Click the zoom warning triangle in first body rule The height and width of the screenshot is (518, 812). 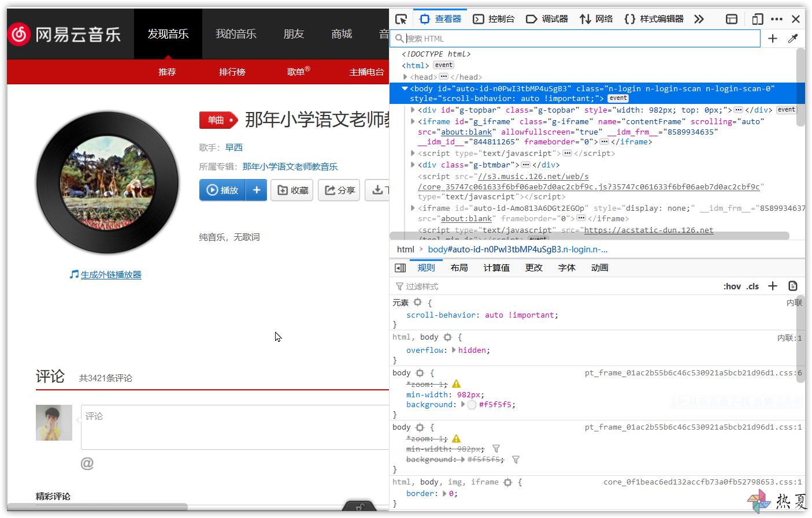[457, 384]
